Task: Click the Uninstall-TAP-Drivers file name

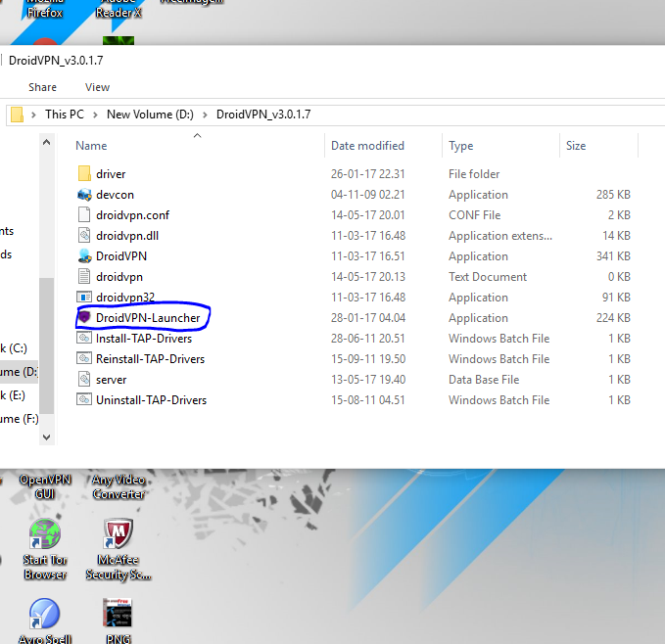Action: pyautogui.click(x=151, y=400)
